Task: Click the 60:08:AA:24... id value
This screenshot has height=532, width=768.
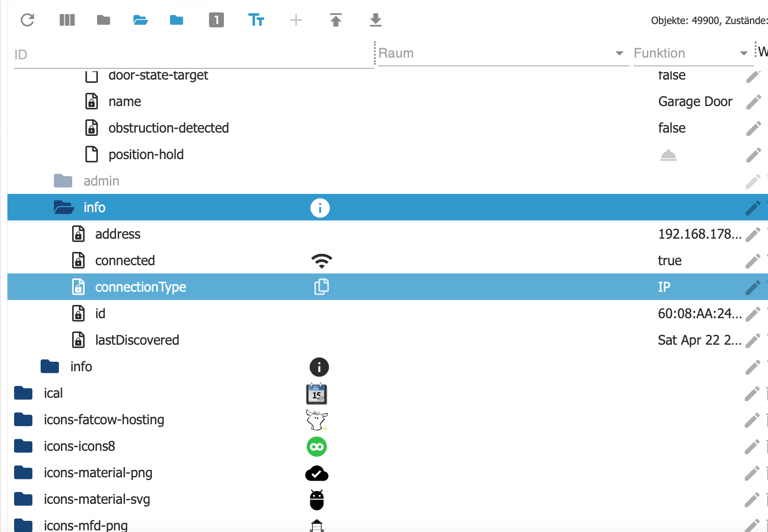Action: click(700, 314)
